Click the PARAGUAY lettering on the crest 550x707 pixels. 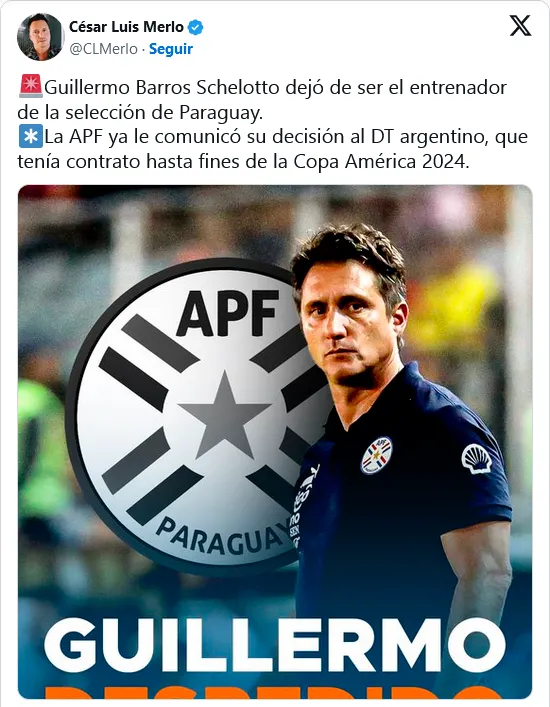pos(224,535)
